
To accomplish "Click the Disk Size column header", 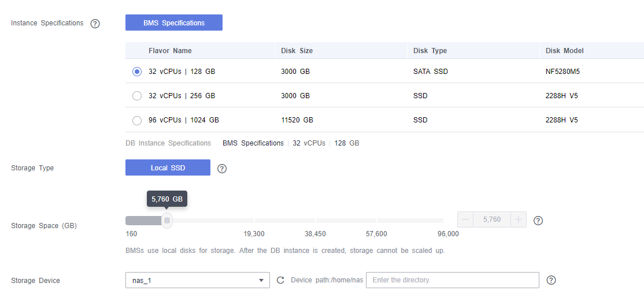I will [297, 51].
